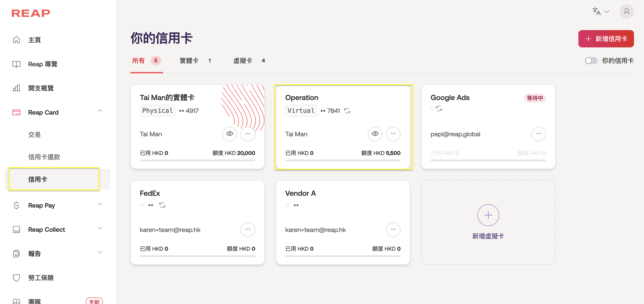Show card details on Tai Man physical card
This screenshot has height=304, width=644.
pyautogui.click(x=229, y=134)
